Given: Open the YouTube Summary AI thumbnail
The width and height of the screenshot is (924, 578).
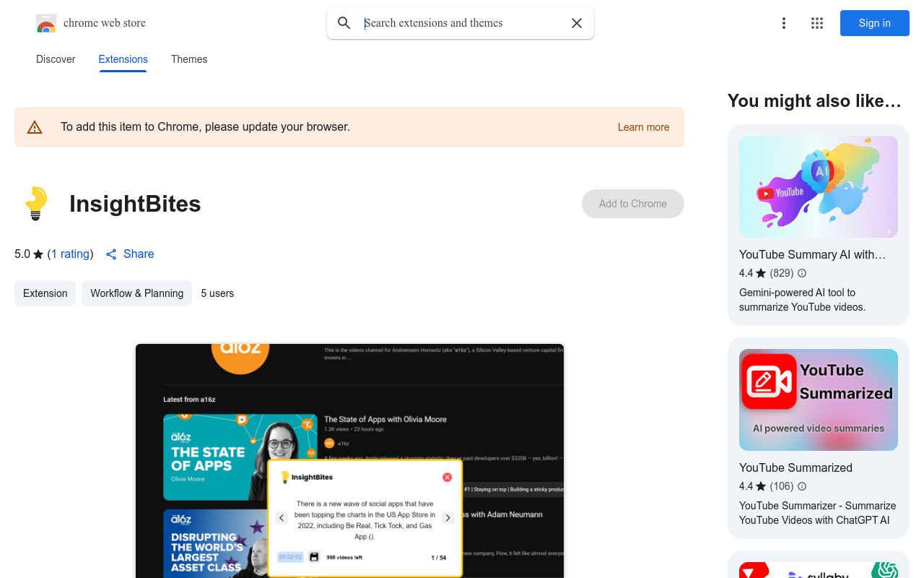Looking at the screenshot, I should click(x=819, y=186).
